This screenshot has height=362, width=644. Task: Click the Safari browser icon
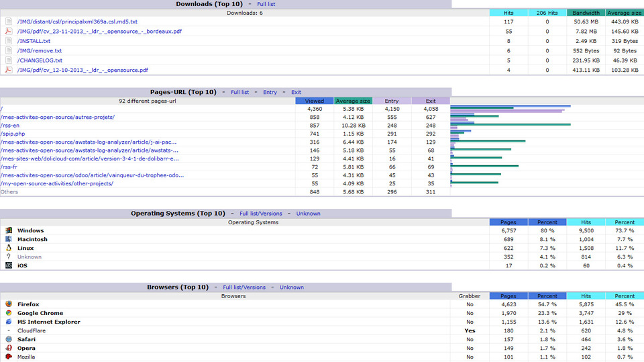9,340
